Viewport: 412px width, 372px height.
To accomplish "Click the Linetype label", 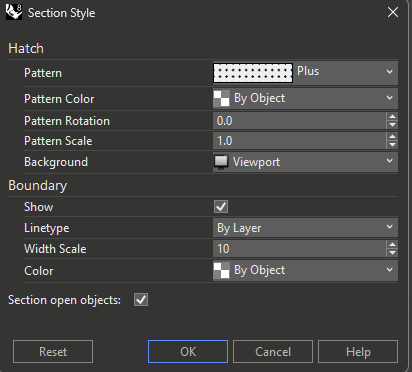I will point(47,228).
